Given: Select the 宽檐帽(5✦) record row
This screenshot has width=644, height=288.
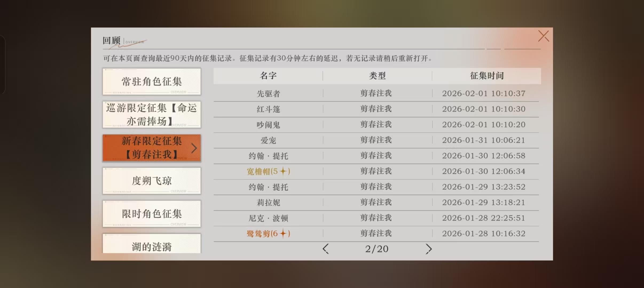Looking at the screenshot, I should [268, 171].
